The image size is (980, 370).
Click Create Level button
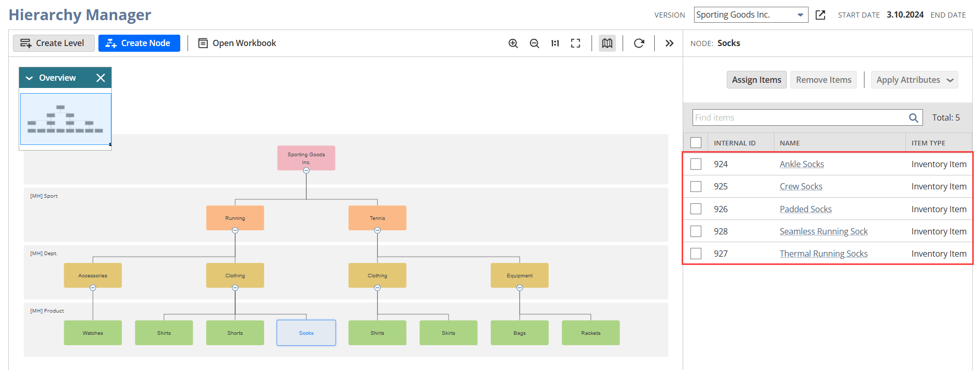[54, 43]
